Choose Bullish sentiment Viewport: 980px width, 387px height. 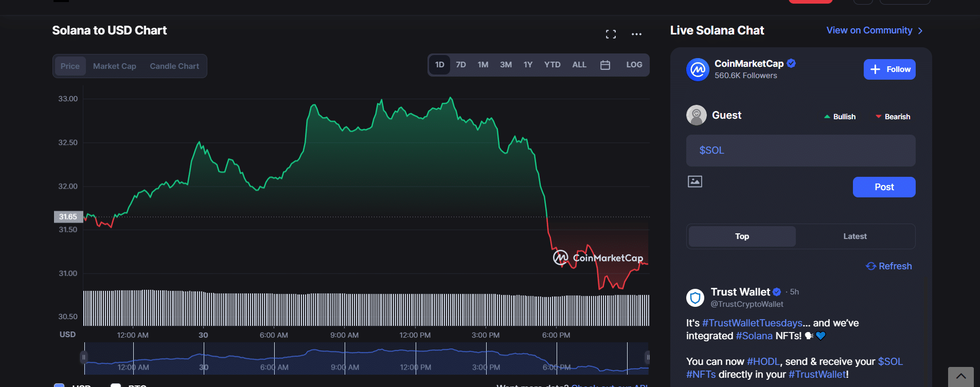point(840,117)
